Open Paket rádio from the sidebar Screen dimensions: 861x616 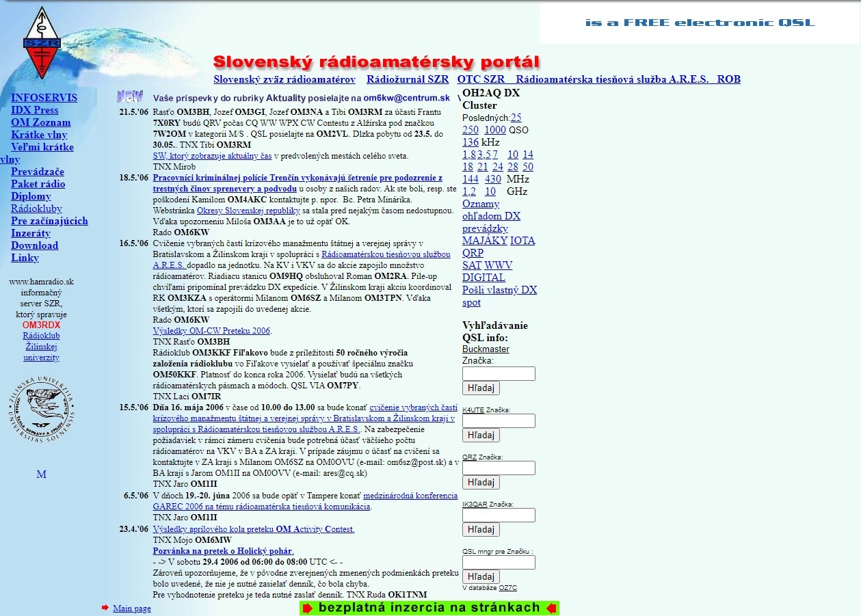pos(38,184)
